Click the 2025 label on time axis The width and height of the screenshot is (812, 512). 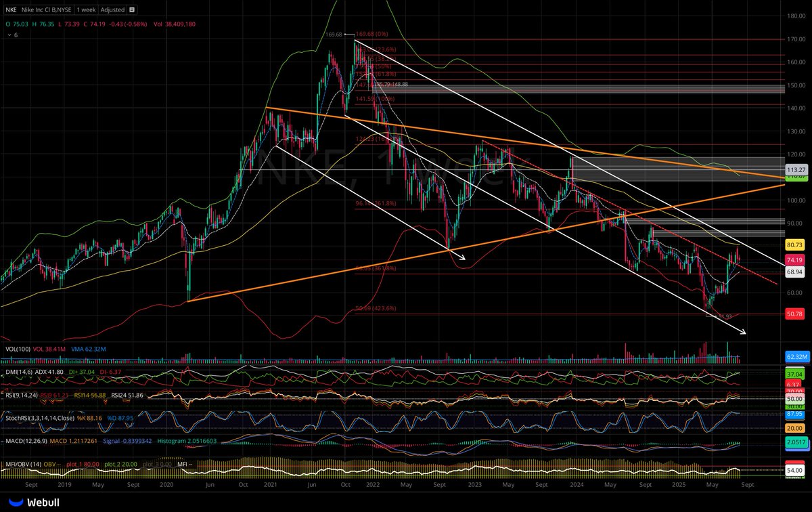[679, 486]
